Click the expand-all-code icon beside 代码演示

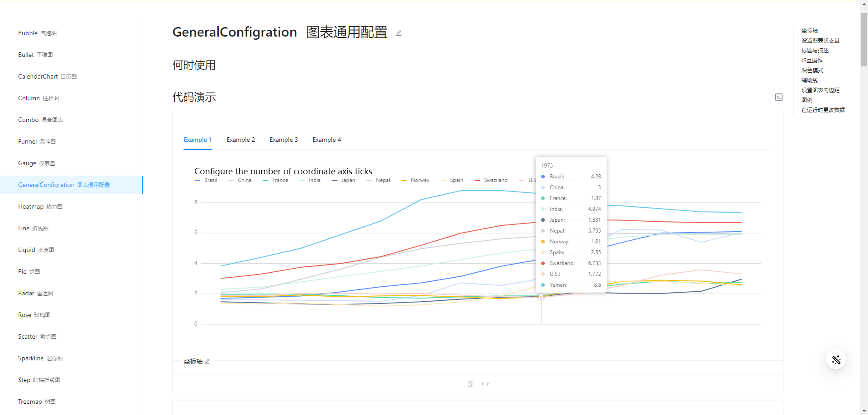(x=778, y=97)
